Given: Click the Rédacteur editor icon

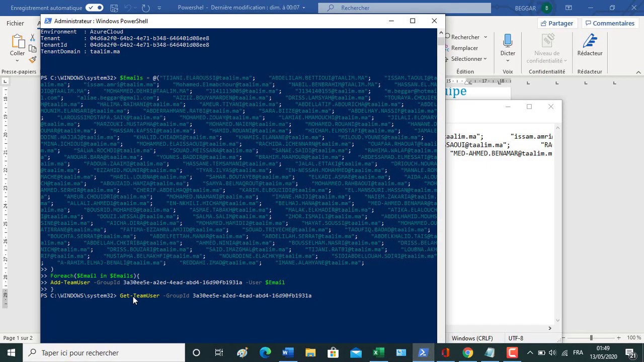Looking at the screenshot, I should pos(590,41).
